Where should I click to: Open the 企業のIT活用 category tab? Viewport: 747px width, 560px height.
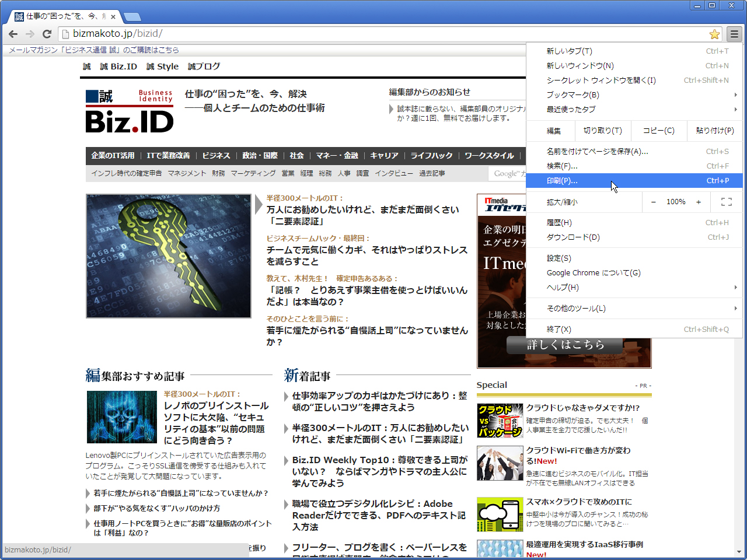click(113, 156)
